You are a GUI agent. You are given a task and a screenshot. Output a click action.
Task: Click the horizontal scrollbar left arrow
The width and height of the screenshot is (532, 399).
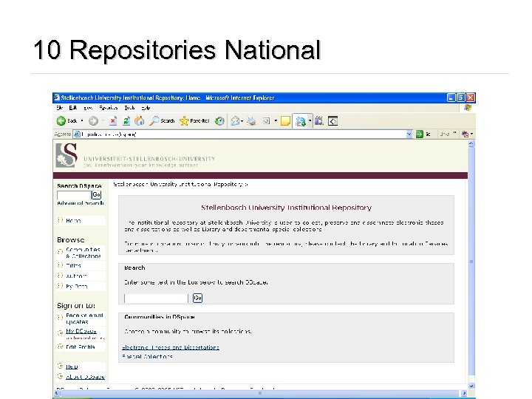(57, 393)
